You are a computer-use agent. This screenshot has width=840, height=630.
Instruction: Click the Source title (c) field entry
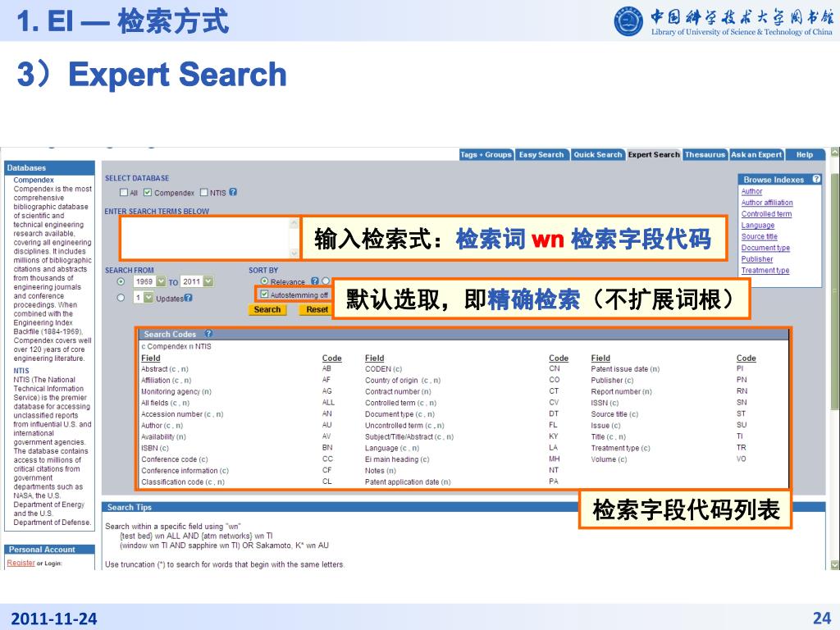click(x=614, y=414)
